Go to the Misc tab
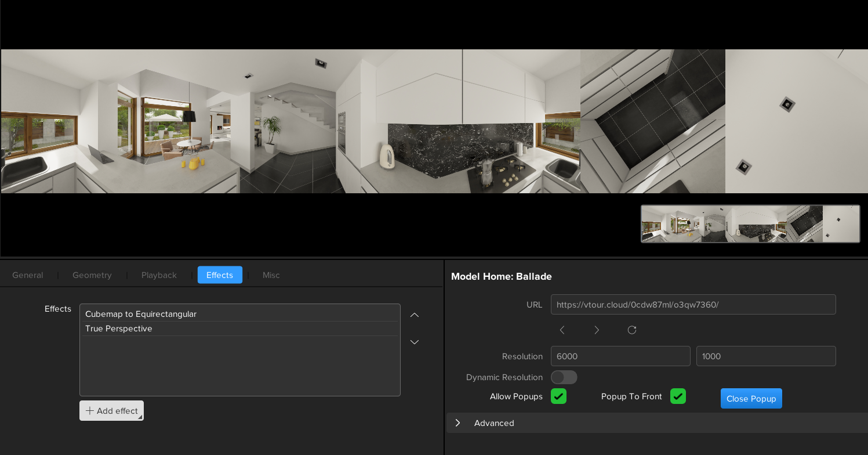 point(271,275)
